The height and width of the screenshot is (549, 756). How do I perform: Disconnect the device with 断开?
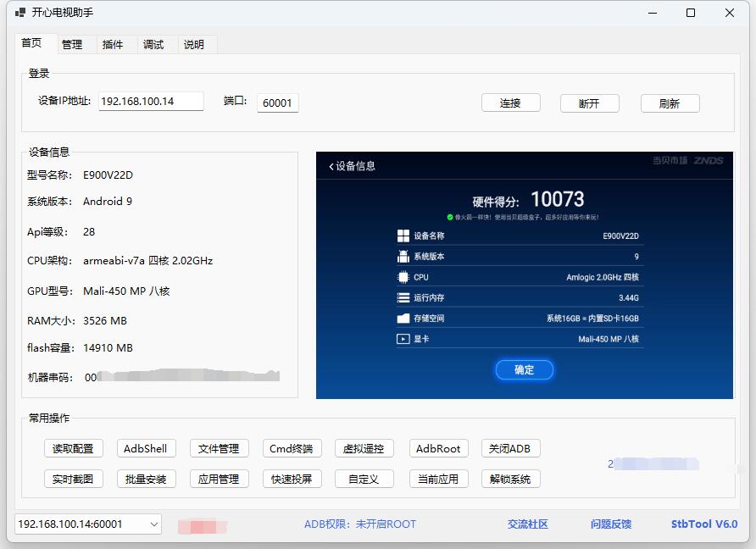point(590,103)
